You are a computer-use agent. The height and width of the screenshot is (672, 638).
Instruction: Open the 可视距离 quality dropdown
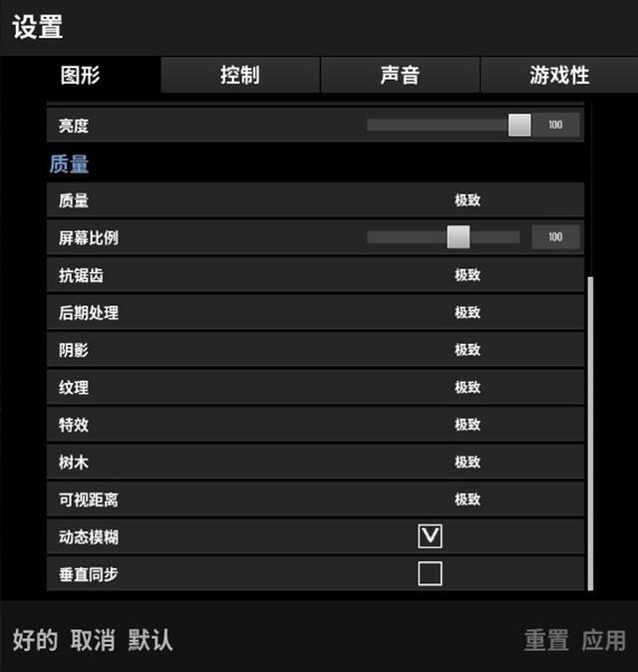click(x=468, y=500)
